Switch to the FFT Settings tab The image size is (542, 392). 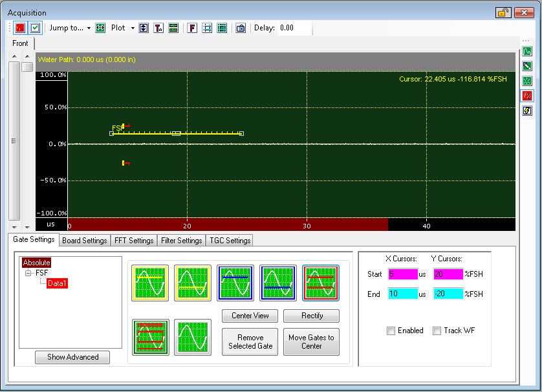click(x=134, y=241)
